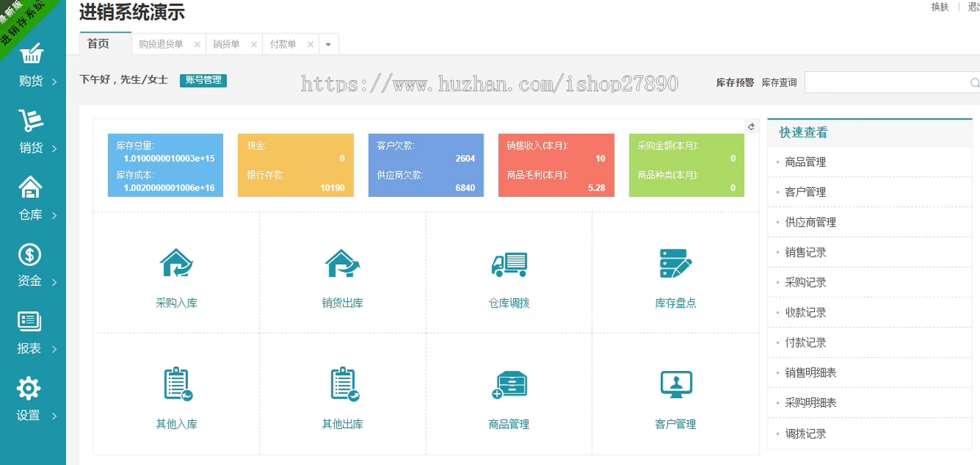Open 付款记录 in the quick view list
This screenshot has width=980, height=465.
click(x=805, y=342)
